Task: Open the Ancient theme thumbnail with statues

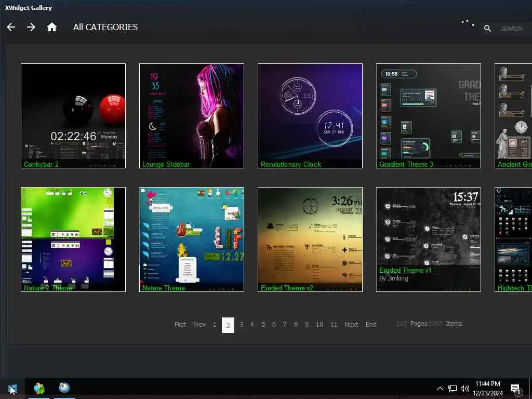Action: coord(513,116)
